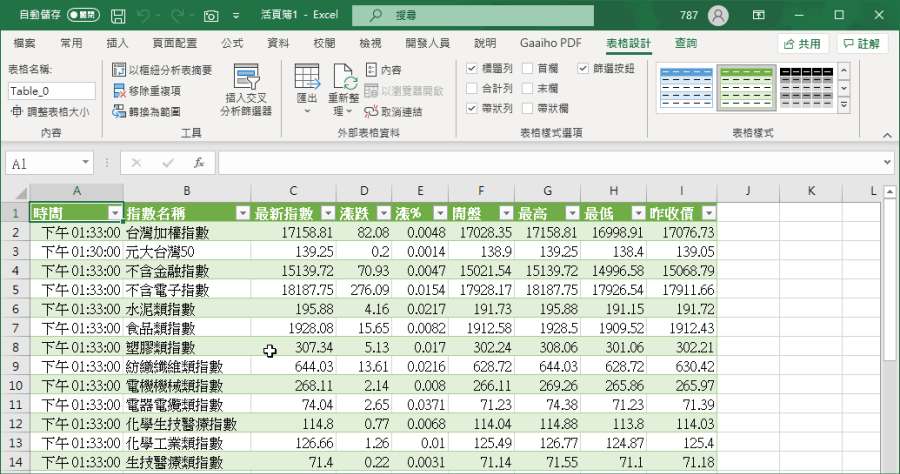Expand the formula bar arrow
This screenshot has height=474, width=900.
tap(887, 162)
